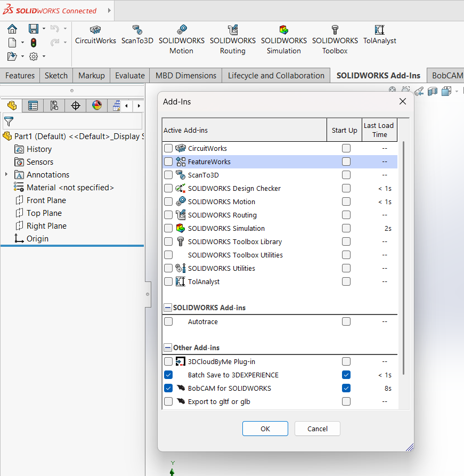This screenshot has height=476, width=464.
Task: Click the redo arrow icon
Action: (x=55, y=42)
